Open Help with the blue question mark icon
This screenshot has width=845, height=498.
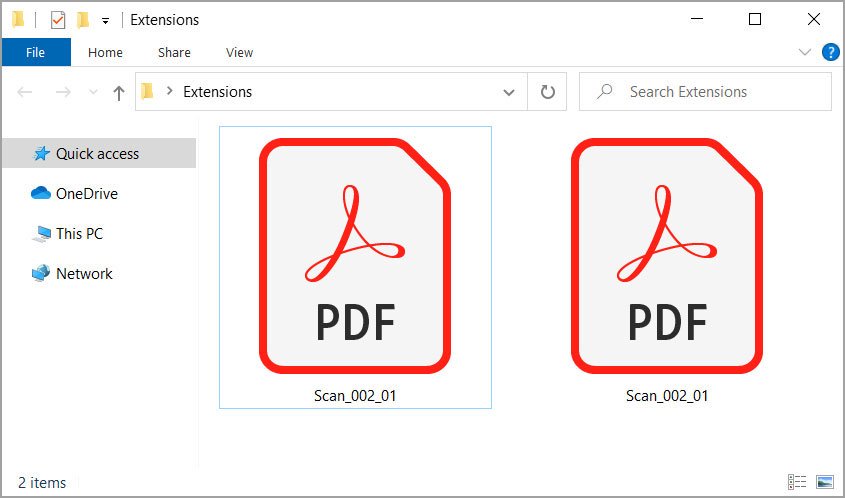pos(830,52)
